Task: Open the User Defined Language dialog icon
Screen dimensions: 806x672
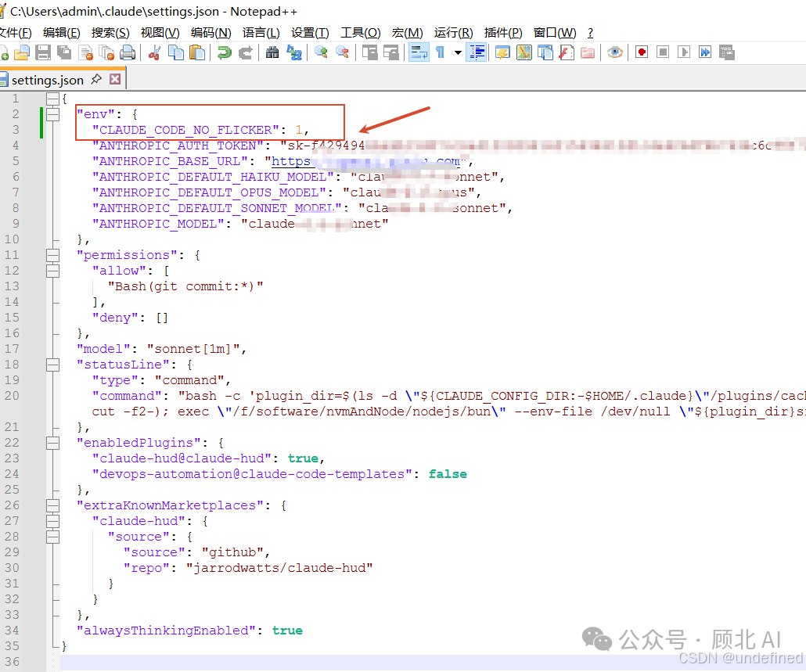Action: pos(502,52)
